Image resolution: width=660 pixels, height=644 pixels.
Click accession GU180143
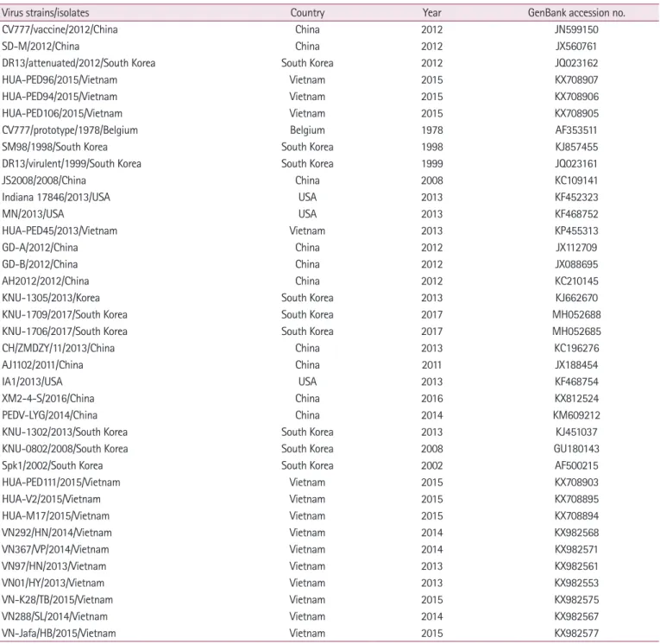click(576, 449)
